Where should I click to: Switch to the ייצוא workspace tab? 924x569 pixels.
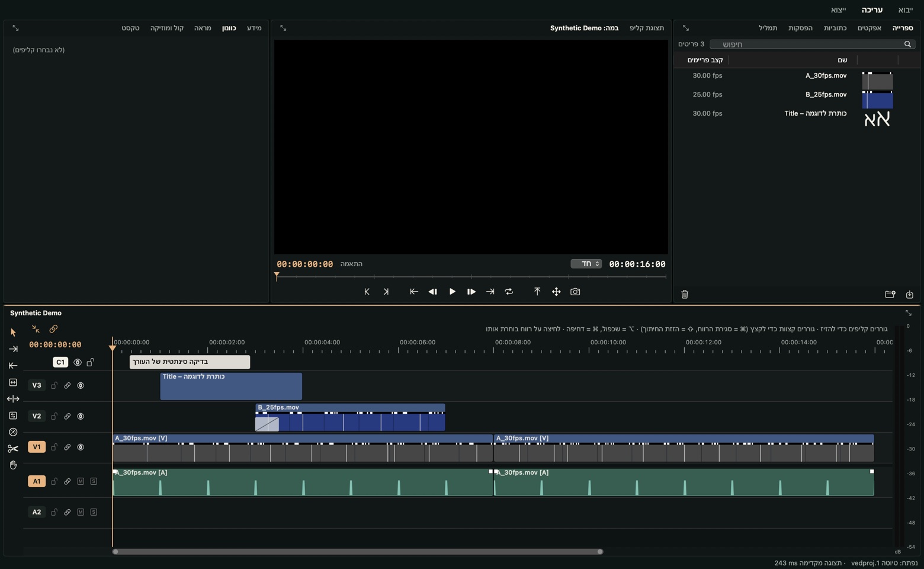click(x=838, y=10)
